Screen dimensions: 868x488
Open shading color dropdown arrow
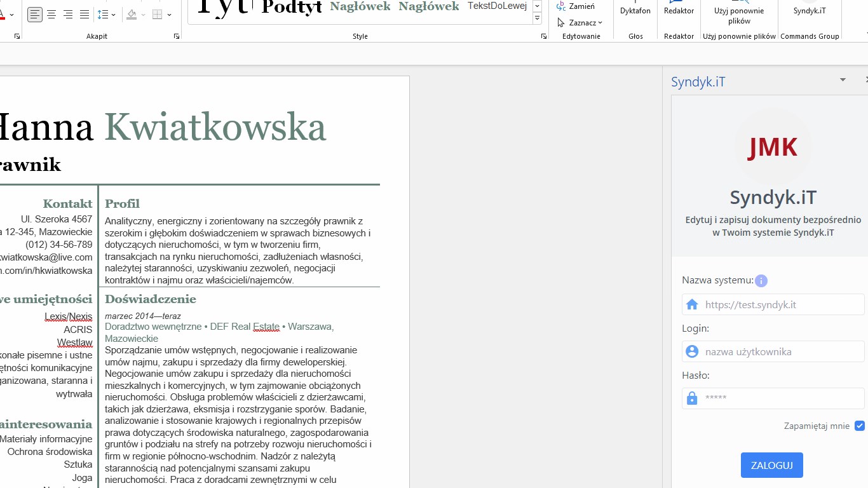pos(143,15)
